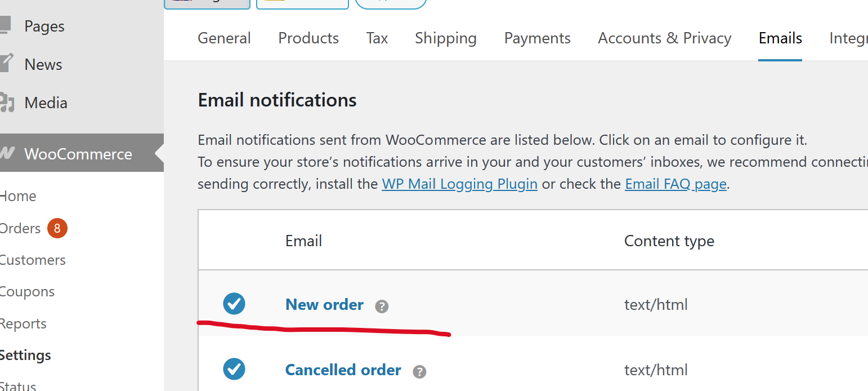Viewport: 868px width, 391px height.
Task: Open Coupons in the sidebar
Action: [x=27, y=292]
